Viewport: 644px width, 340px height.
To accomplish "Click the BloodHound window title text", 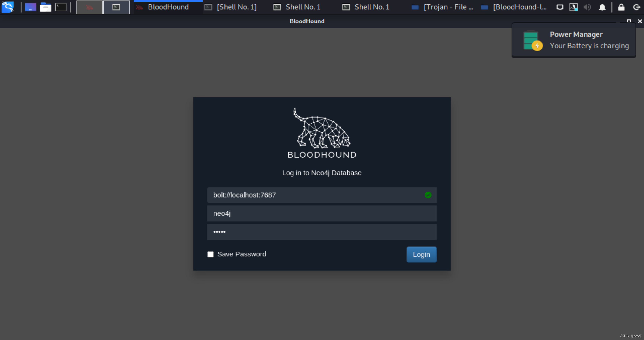I will tap(307, 21).
